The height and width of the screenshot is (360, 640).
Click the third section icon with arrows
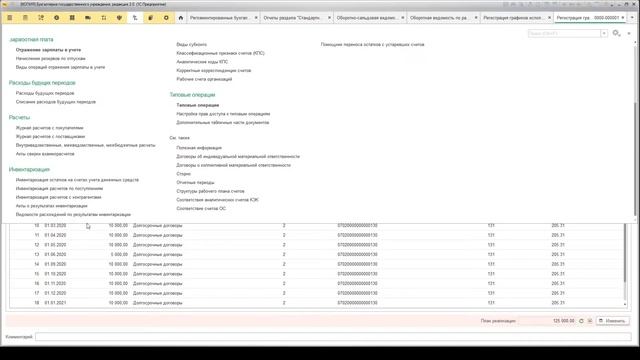pyautogui.click(x=41, y=18)
